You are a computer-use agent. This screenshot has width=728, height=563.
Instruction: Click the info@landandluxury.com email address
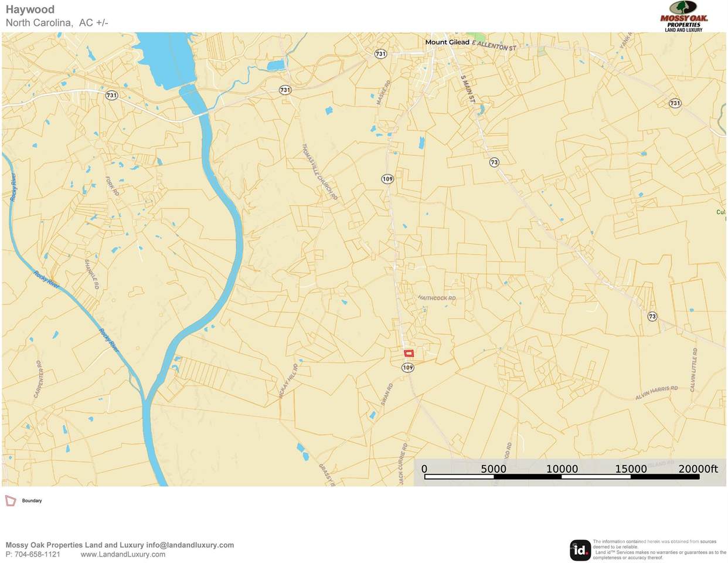(x=190, y=545)
